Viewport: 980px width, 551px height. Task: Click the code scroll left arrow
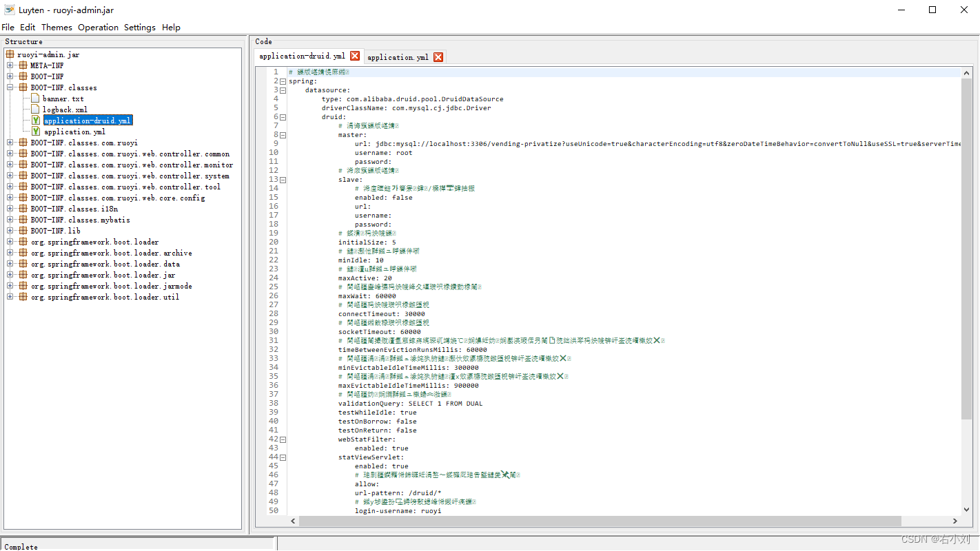click(x=293, y=521)
